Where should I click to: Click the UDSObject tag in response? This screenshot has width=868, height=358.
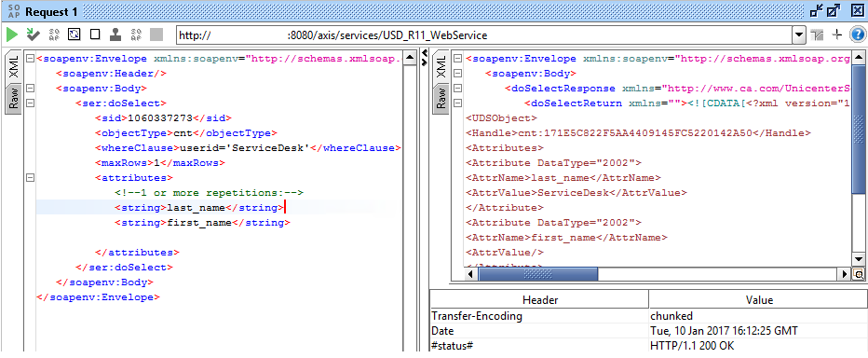click(501, 118)
